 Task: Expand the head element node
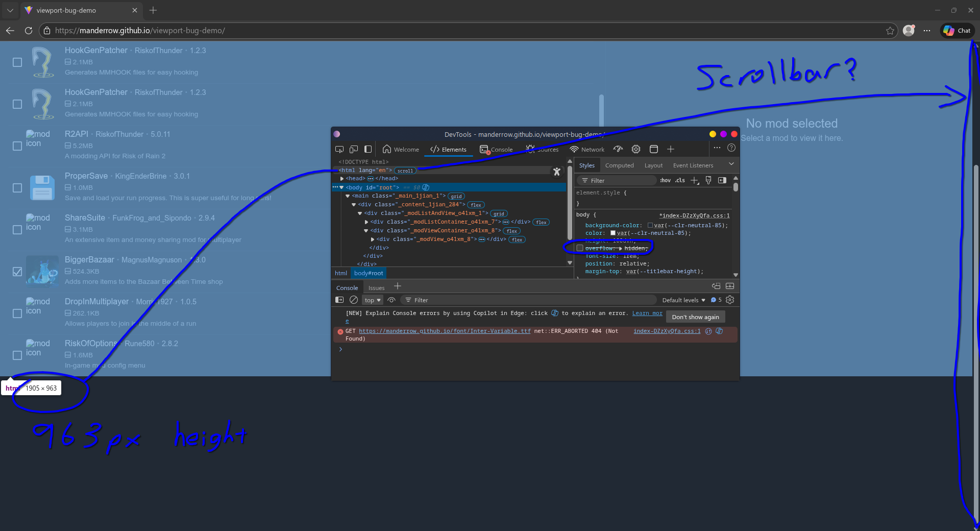(342, 179)
